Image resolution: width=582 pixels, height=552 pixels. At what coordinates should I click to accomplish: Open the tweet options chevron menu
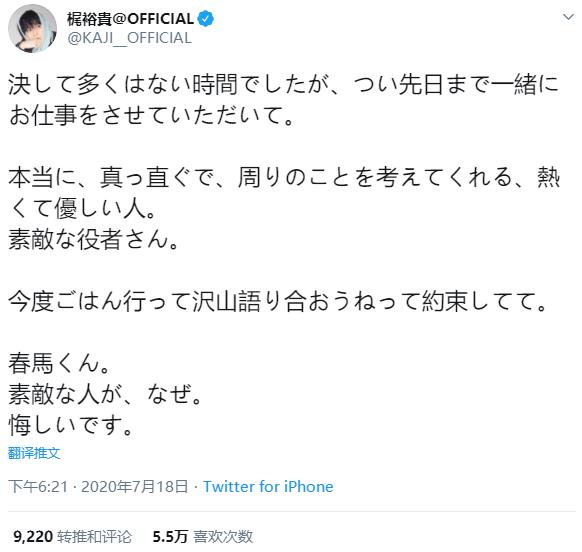tap(568, 17)
